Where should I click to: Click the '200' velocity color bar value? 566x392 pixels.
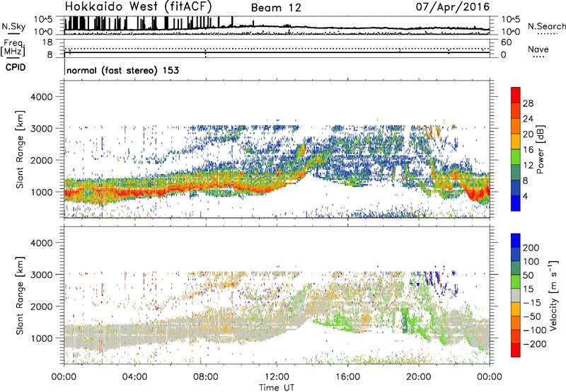(531, 248)
